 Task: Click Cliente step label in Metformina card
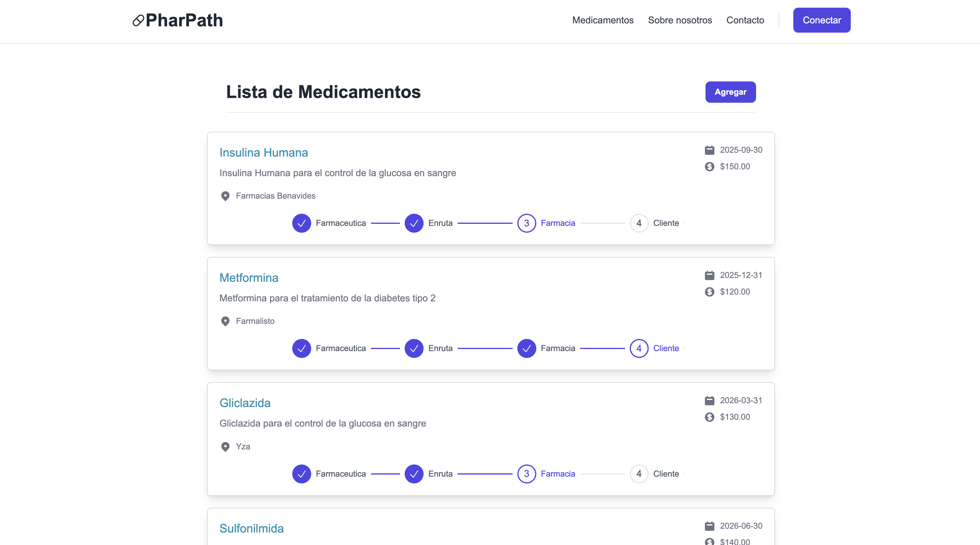(666, 348)
